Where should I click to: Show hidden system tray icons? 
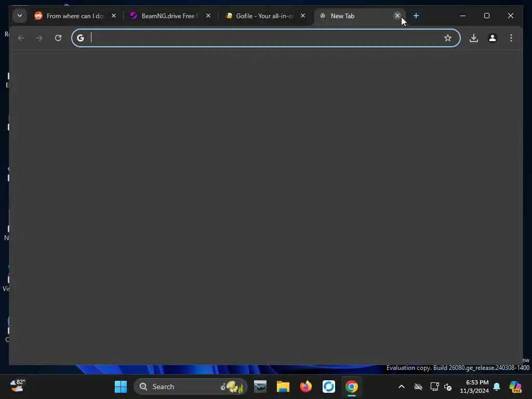point(402,387)
